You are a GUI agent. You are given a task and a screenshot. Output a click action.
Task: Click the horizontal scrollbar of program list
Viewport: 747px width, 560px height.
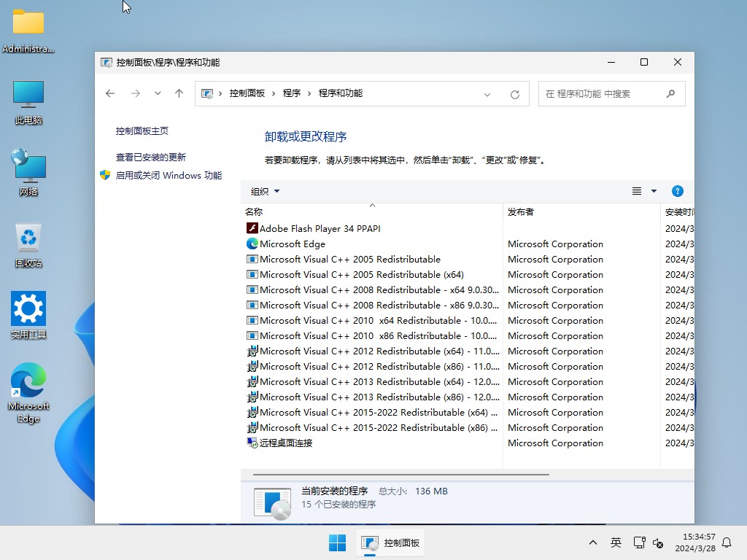(x=400, y=474)
